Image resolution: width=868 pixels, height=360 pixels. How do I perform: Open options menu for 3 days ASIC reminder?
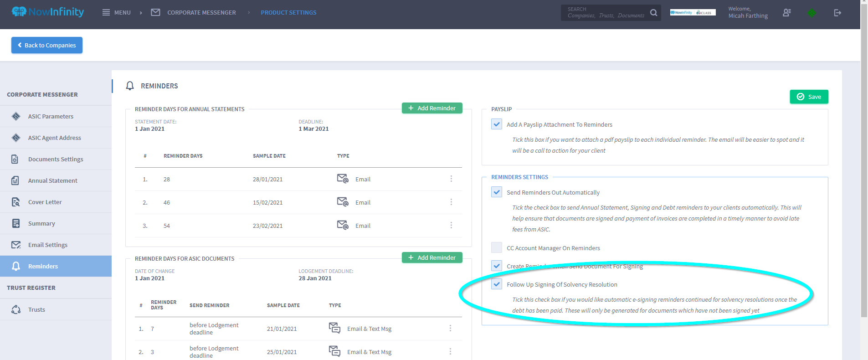click(450, 351)
